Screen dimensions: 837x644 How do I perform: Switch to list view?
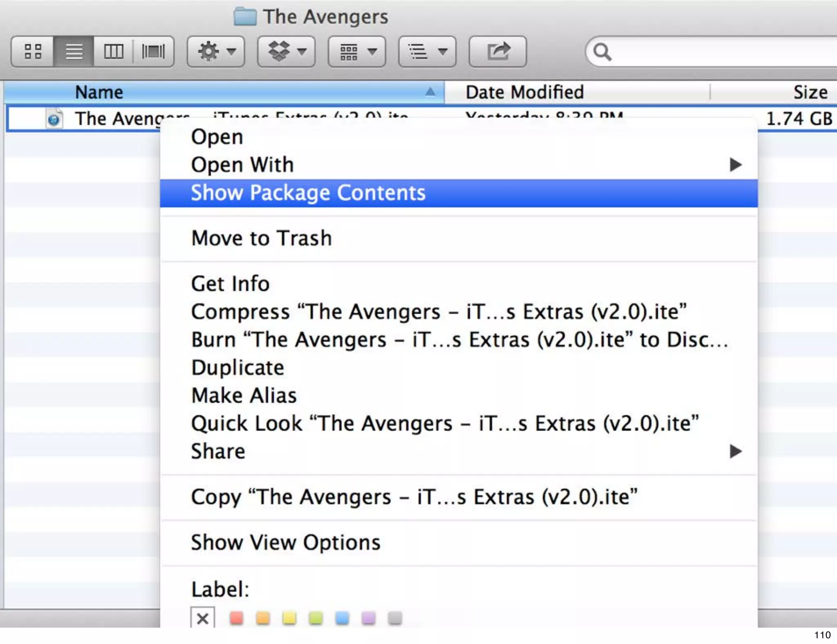[x=74, y=51]
